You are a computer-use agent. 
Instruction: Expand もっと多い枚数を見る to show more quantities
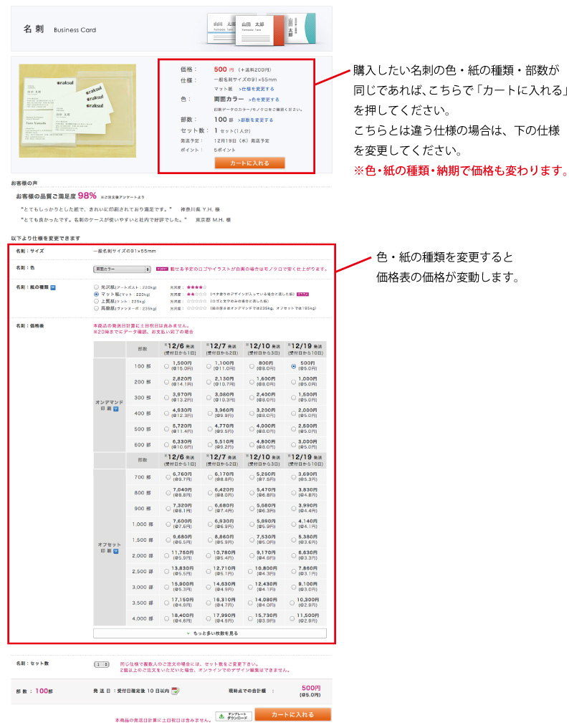[210, 633]
